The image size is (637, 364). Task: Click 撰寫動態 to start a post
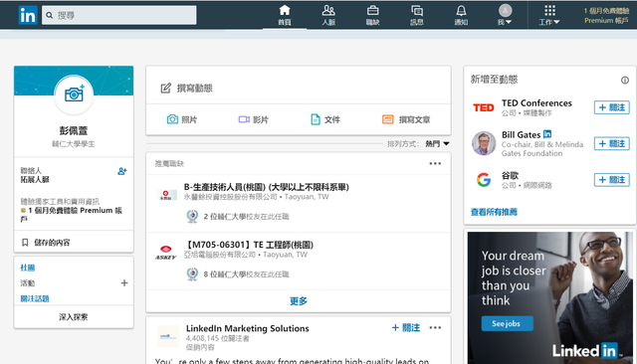195,89
